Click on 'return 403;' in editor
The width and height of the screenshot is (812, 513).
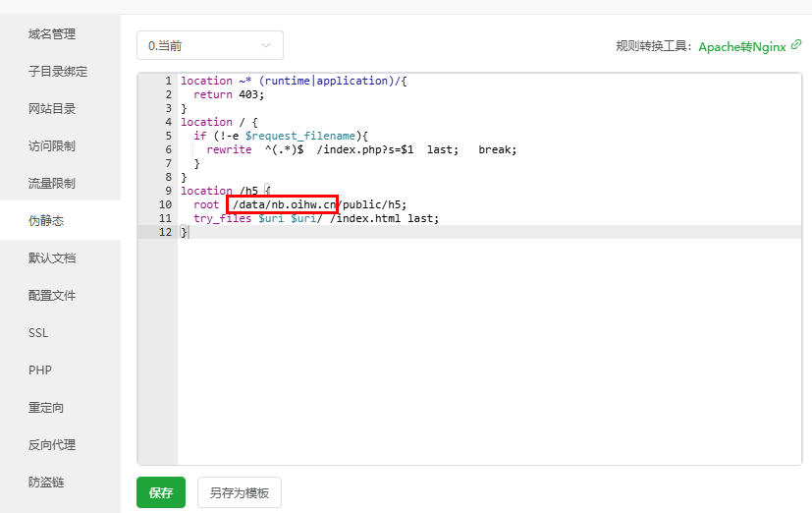(x=229, y=94)
